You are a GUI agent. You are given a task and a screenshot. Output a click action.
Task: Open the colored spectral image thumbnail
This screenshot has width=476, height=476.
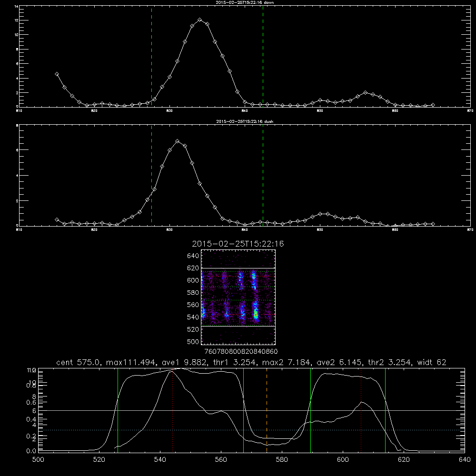point(238,297)
